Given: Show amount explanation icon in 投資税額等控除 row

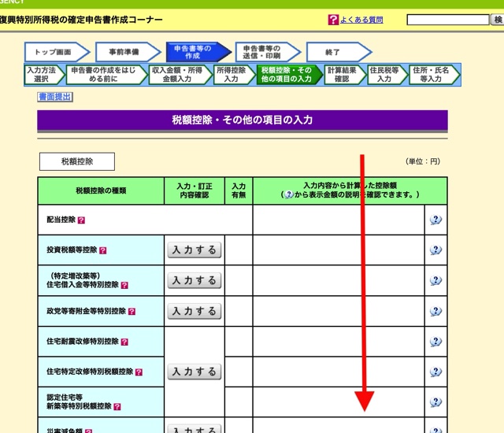Looking at the screenshot, I should 435,250.
